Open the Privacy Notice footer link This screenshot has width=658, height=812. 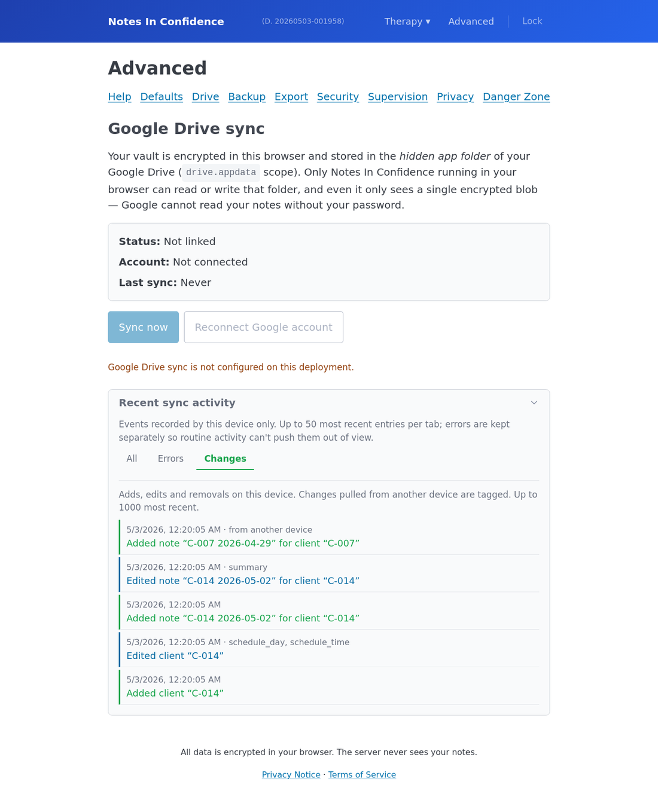tap(291, 775)
